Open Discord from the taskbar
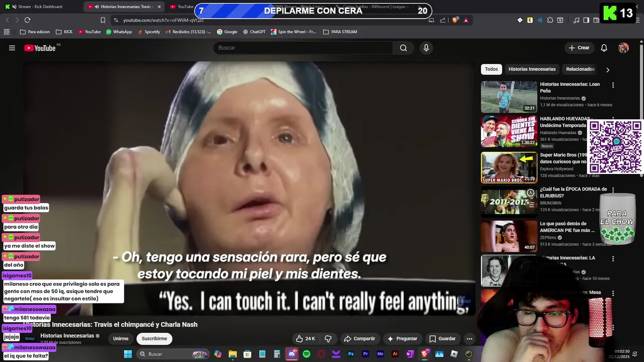 292,354
